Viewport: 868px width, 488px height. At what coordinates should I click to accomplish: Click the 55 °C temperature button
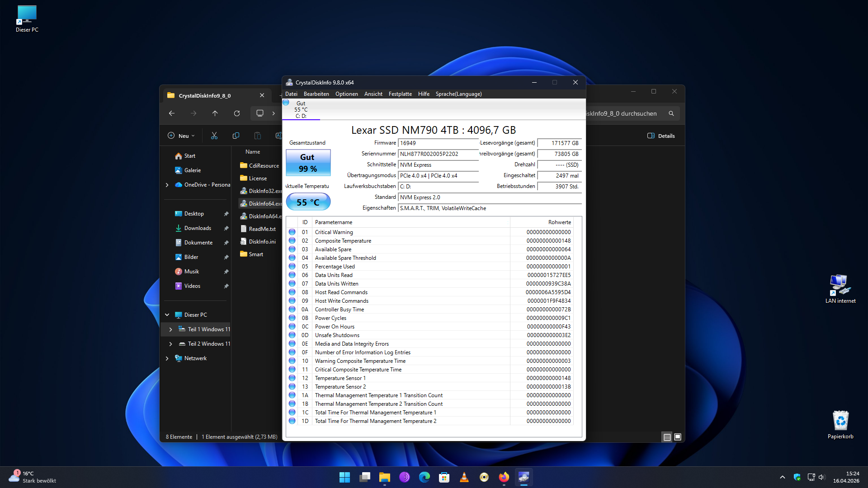[308, 202]
